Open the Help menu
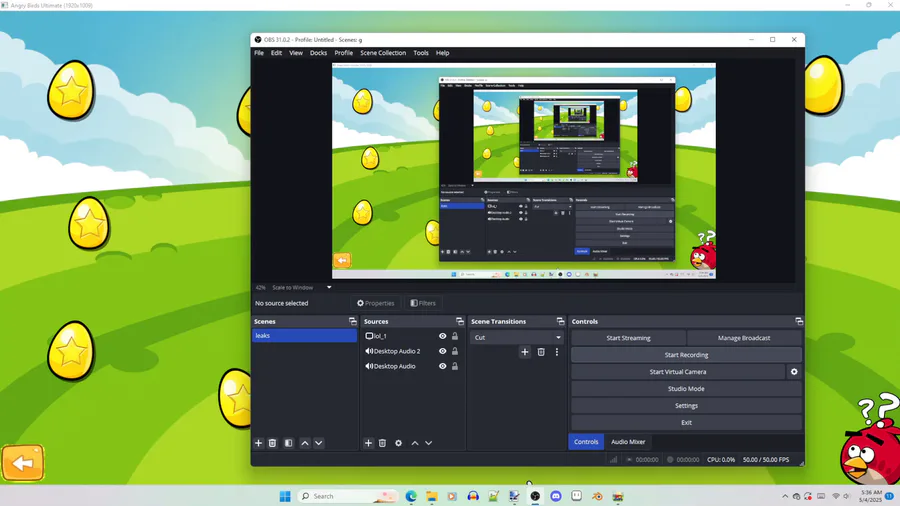 [442, 53]
